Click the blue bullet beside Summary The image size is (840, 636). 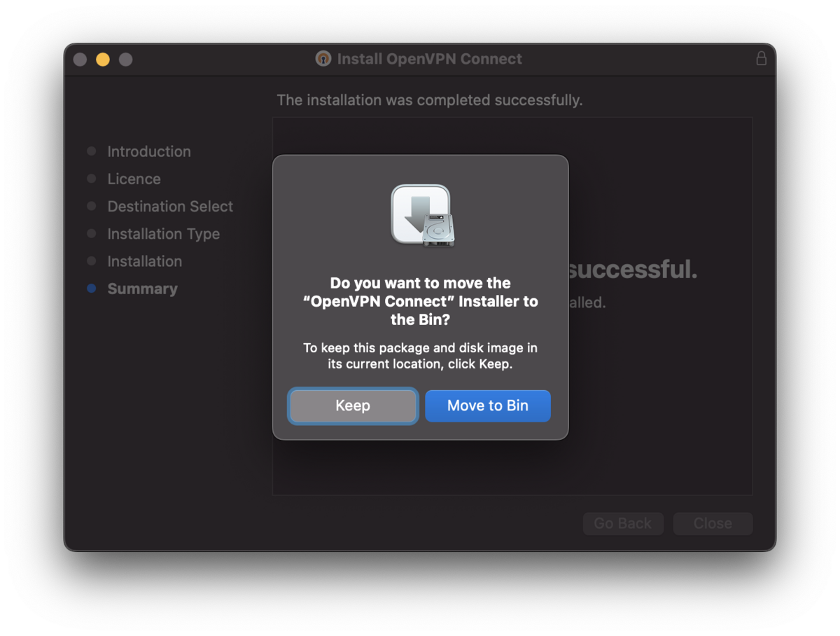tap(91, 289)
